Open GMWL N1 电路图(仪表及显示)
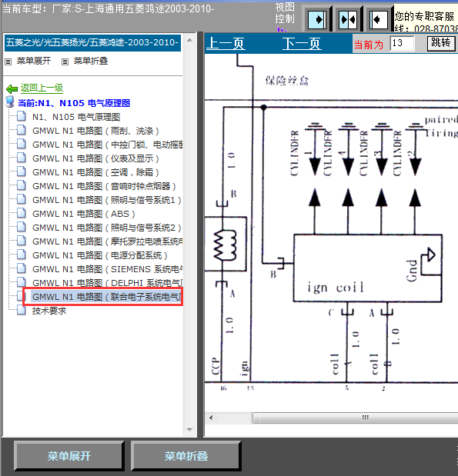458x476 pixels. tap(95, 158)
